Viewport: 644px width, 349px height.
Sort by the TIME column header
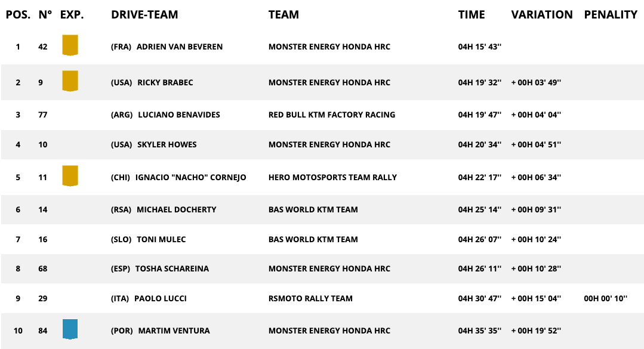point(472,15)
